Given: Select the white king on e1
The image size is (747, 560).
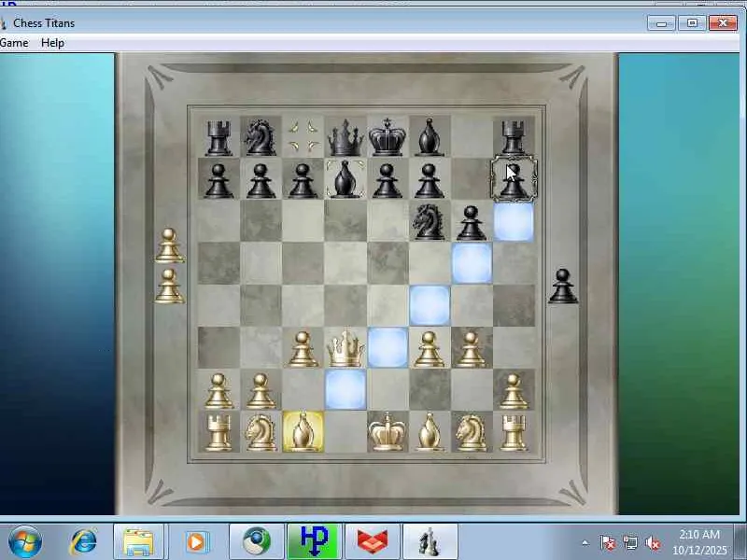Looking at the screenshot, I should (388, 432).
